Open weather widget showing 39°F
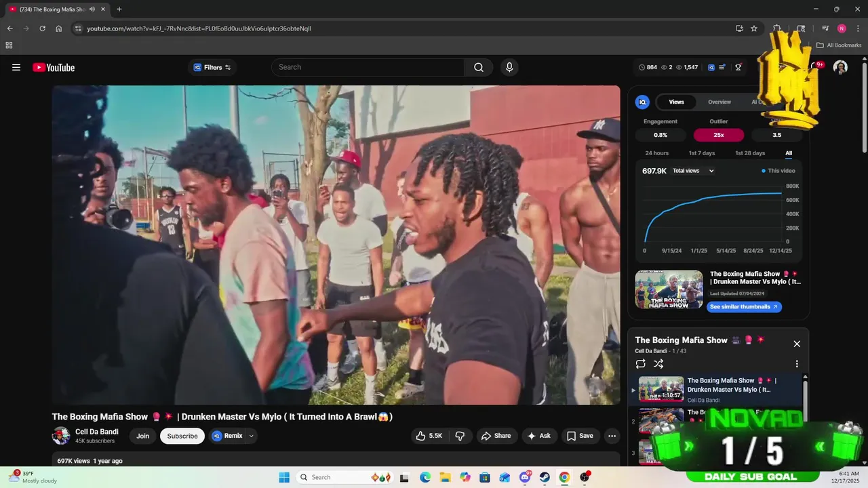868x488 pixels. click(33, 477)
